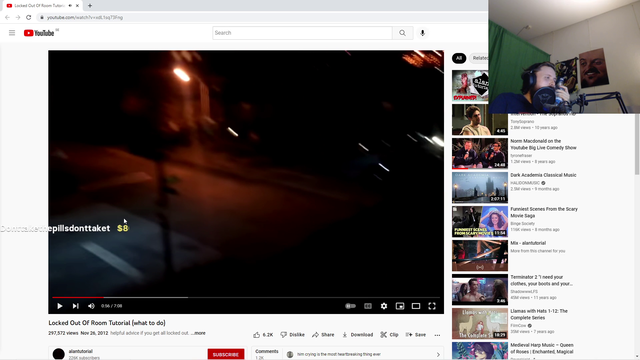Toggle subtitles closed captions button
This screenshot has width=640, height=360.
(368, 306)
